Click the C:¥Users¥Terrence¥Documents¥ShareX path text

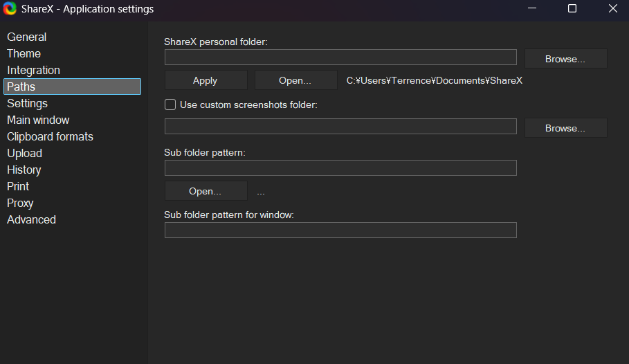pos(435,81)
